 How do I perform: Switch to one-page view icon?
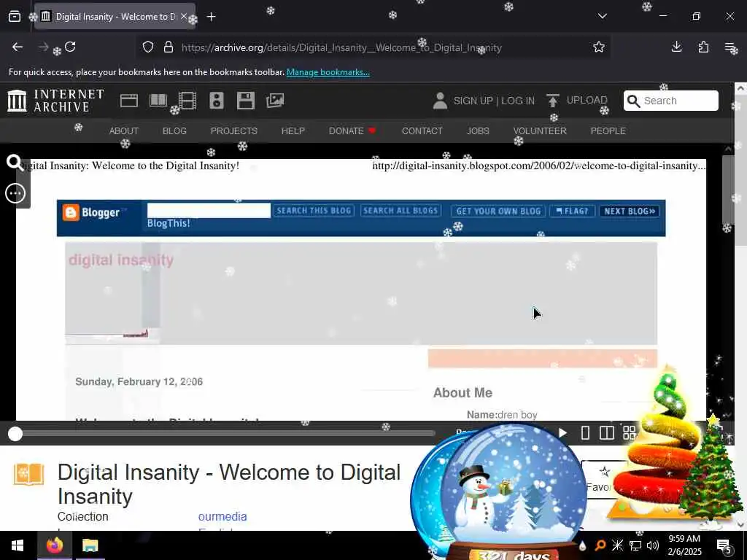tap(586, 433)
